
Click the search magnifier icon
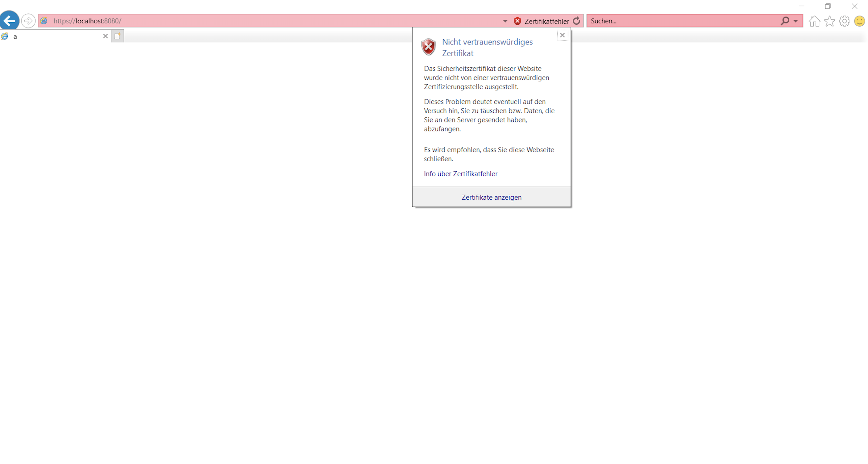point(784,21)
